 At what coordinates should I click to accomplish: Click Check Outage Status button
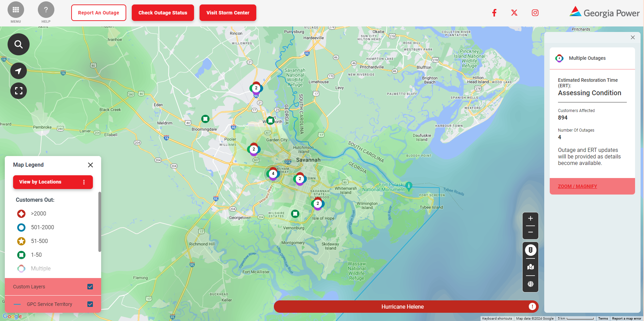pos(163,13)
